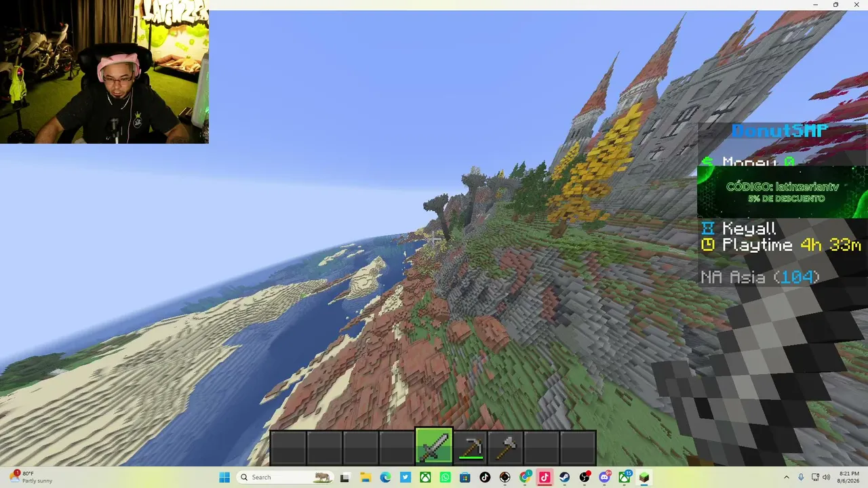Open network settings from system tray
Viewport: 868px width, 488px height.
pyautogui.click(x=815, y=477)
